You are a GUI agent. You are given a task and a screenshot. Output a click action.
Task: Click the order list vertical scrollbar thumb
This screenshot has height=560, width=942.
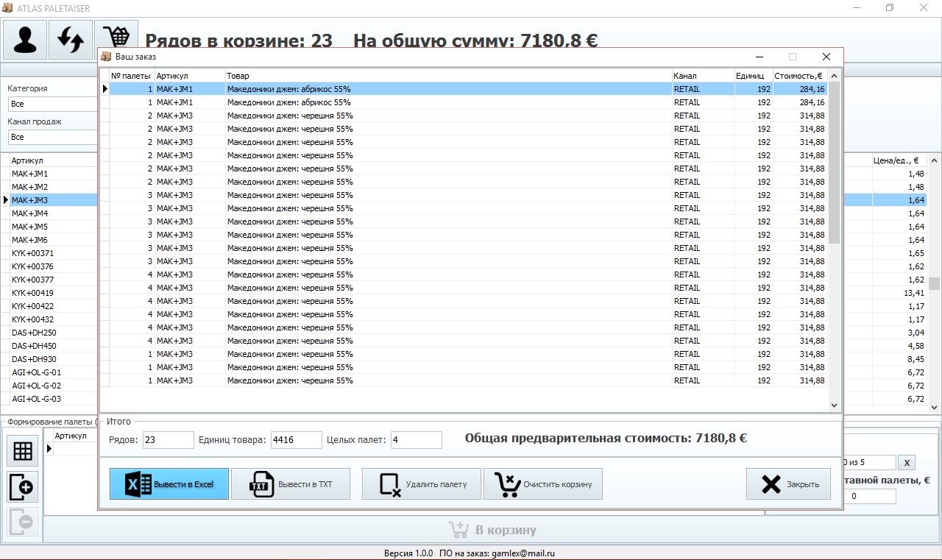coord(834,163)
